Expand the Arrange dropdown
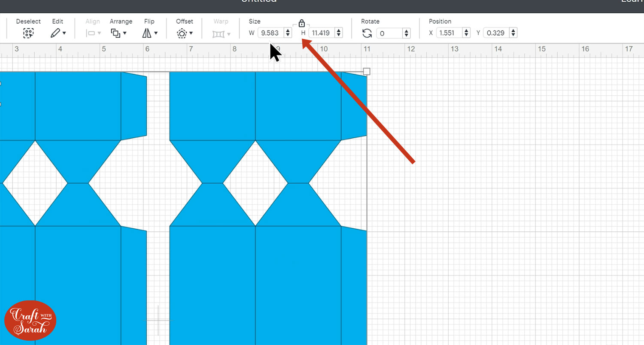Viewport: 644px width, 345px height. point(118,33)
